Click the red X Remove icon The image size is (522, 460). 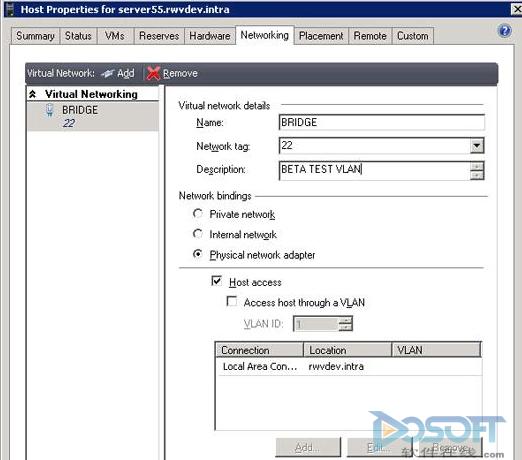coord(153,73)
